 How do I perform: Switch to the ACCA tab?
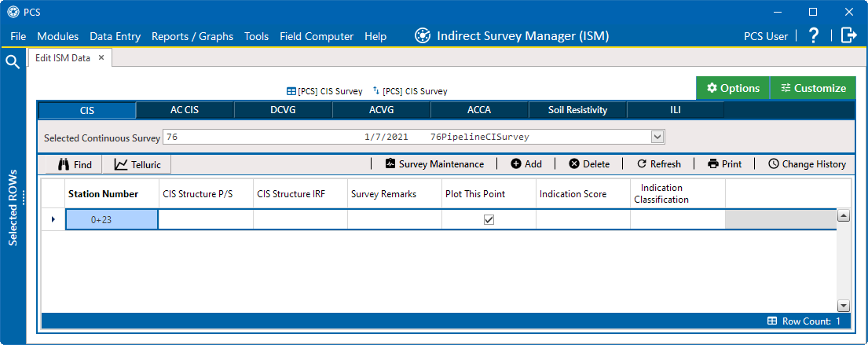[x=479, y=110]
